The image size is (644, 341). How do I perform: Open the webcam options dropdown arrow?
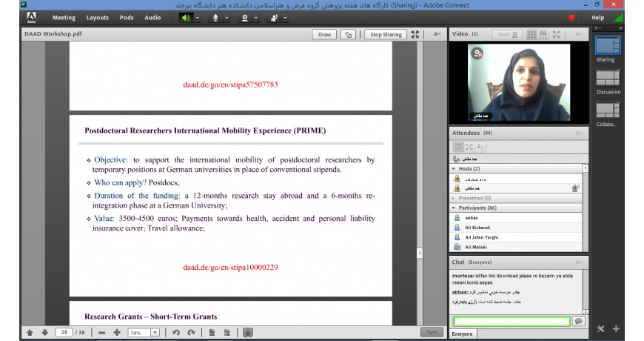(256, 18)
